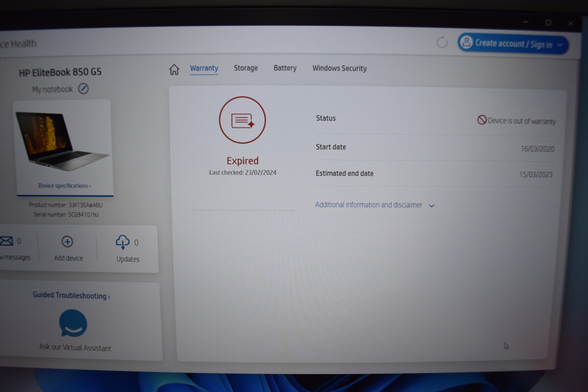Click the Add device label
Screen dimensions: 588x392
(x=68, y=258)
